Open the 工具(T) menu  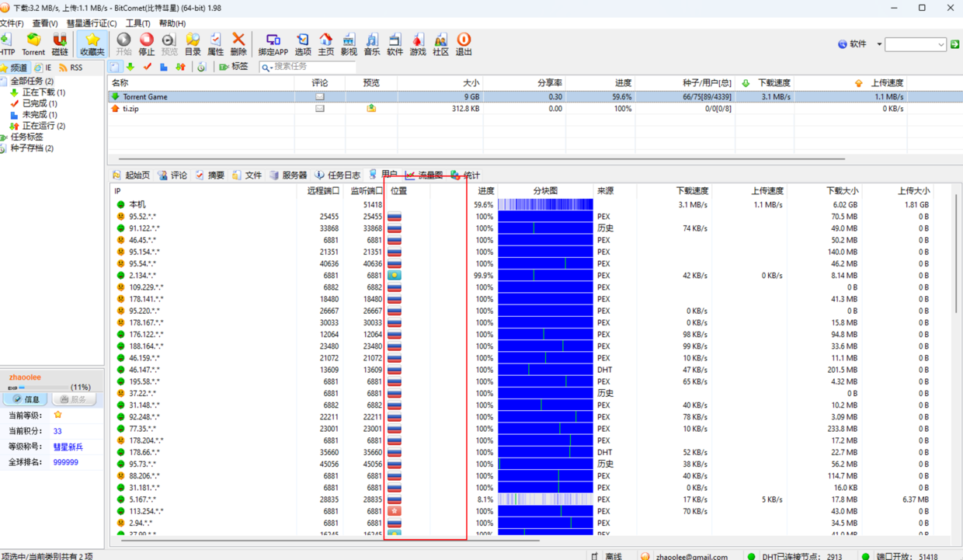point(138,23)
